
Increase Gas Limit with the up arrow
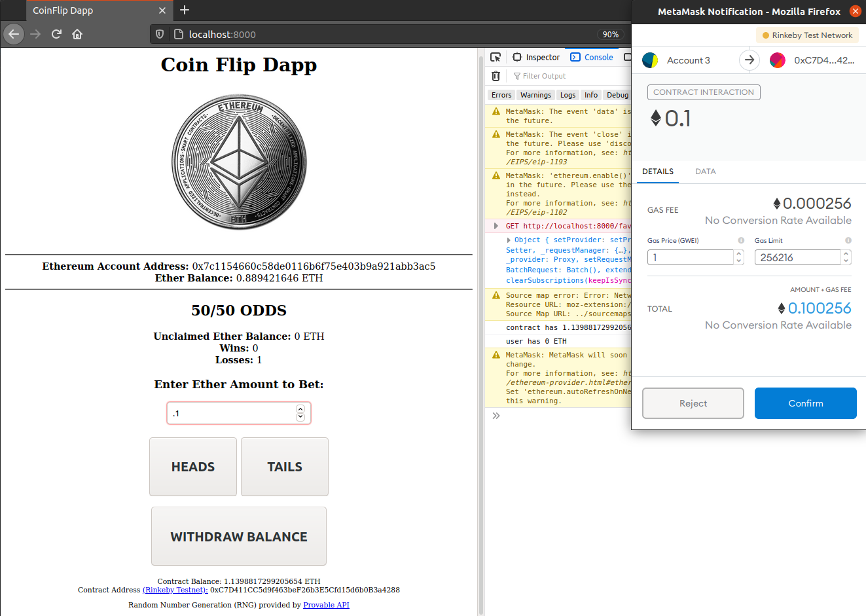[x=846, y=254]
